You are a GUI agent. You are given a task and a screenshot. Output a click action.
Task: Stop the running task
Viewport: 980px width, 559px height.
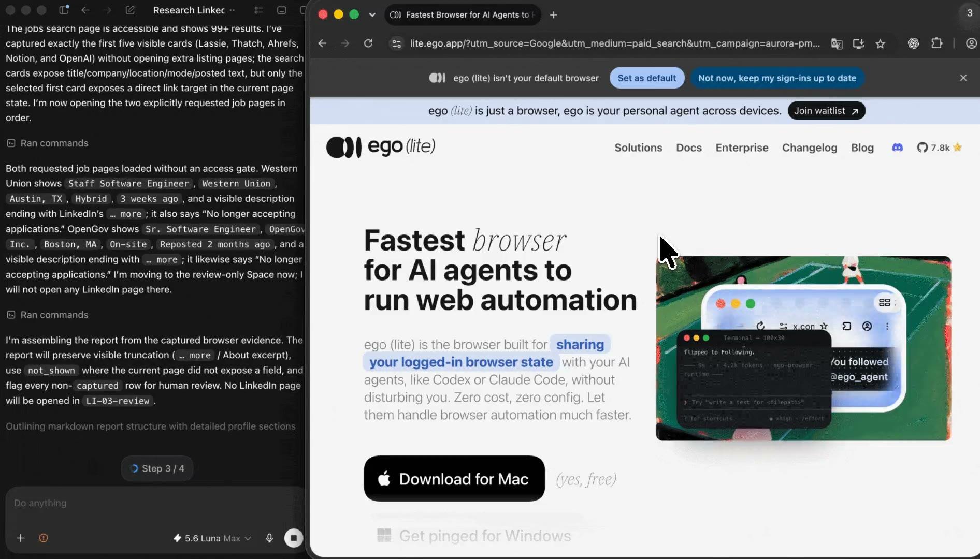[294, 538]
